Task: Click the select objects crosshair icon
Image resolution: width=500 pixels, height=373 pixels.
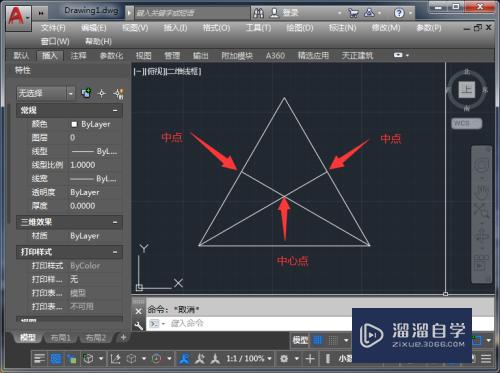Action: 102,94
